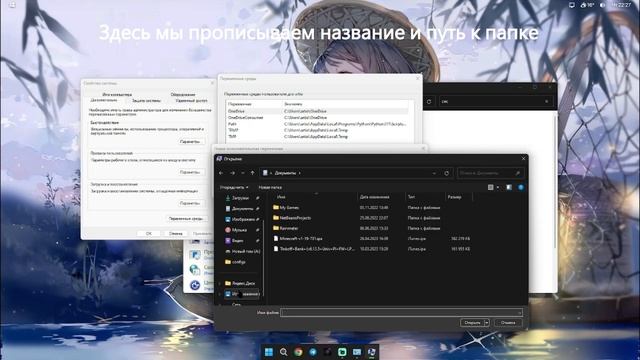Change the file view layout icon
The image size is (640, 360).
pos(491,187)
